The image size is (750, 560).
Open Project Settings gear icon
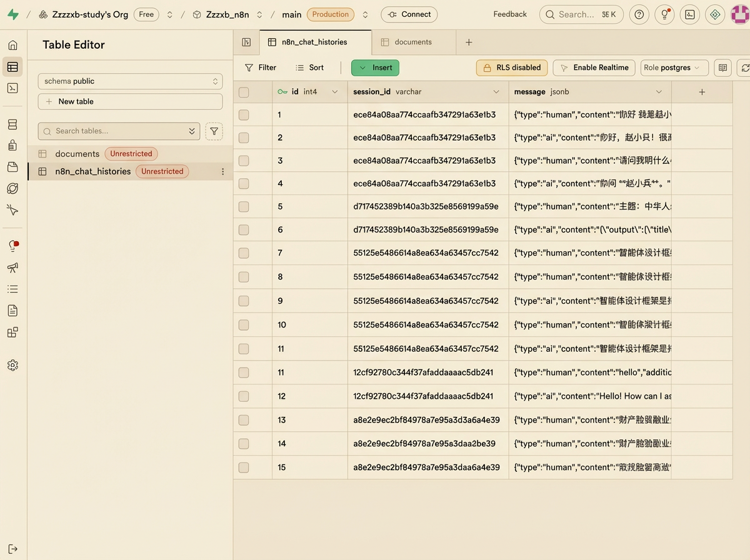coord(12,365)
